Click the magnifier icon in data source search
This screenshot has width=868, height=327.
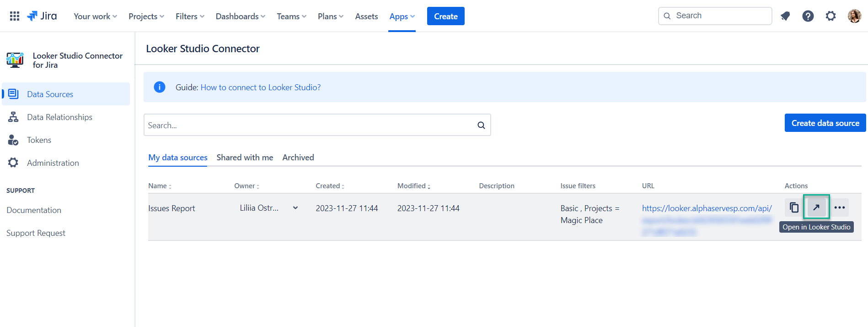(x=481, y=125)
